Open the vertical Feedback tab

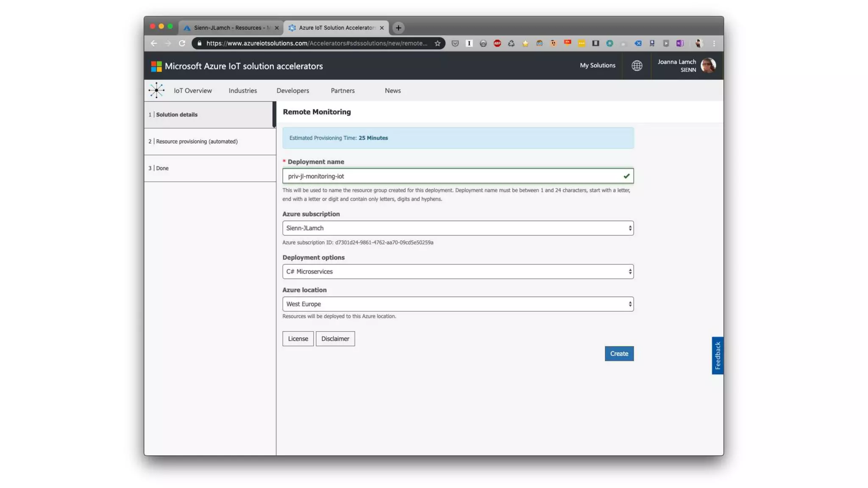[717, 355]
